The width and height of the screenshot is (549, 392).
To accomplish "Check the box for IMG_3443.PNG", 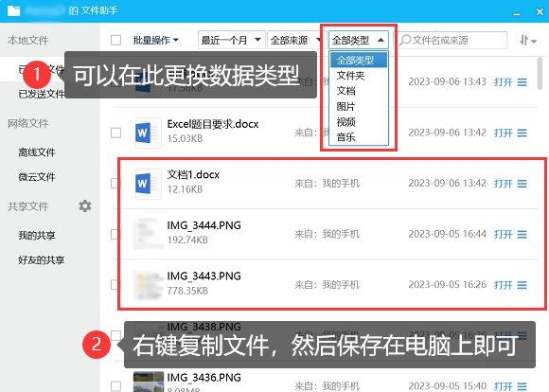I will (115, 285).
